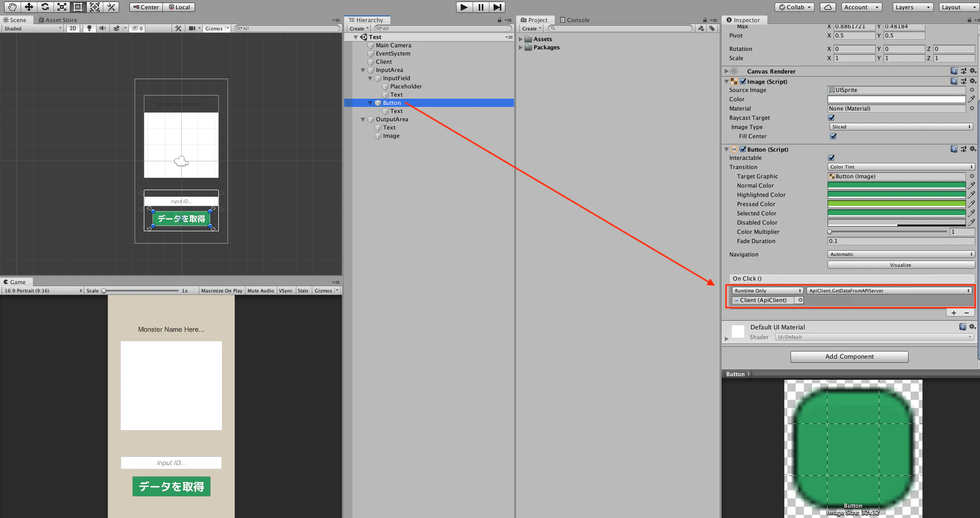Open Navigation Automatic dropdown
This screenshot has height=518, width=980.
point(901,254)
